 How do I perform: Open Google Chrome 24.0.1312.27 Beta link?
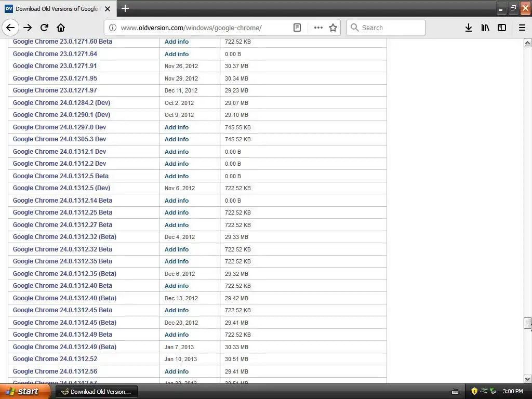(62, 225)
